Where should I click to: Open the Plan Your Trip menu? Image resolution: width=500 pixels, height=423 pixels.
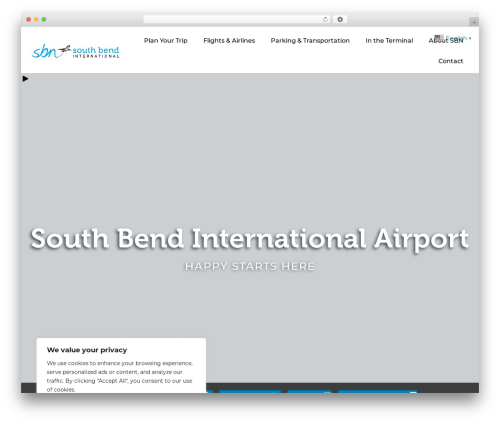click(166, 40)
